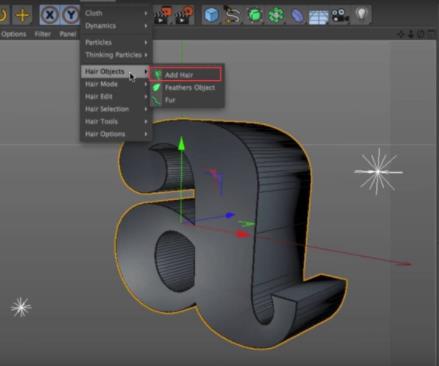This screenshot has width=439, height=366.
Task: Click the green Array generator icon
Action: tap(276, 15)
